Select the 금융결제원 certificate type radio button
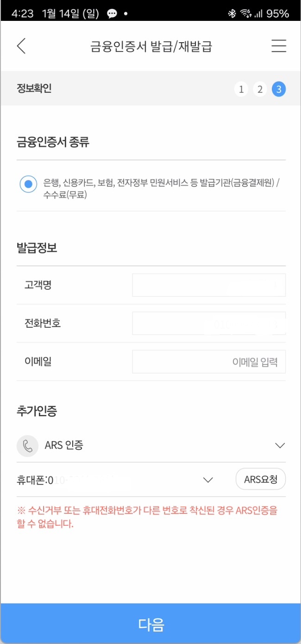 tap(27, 184)
